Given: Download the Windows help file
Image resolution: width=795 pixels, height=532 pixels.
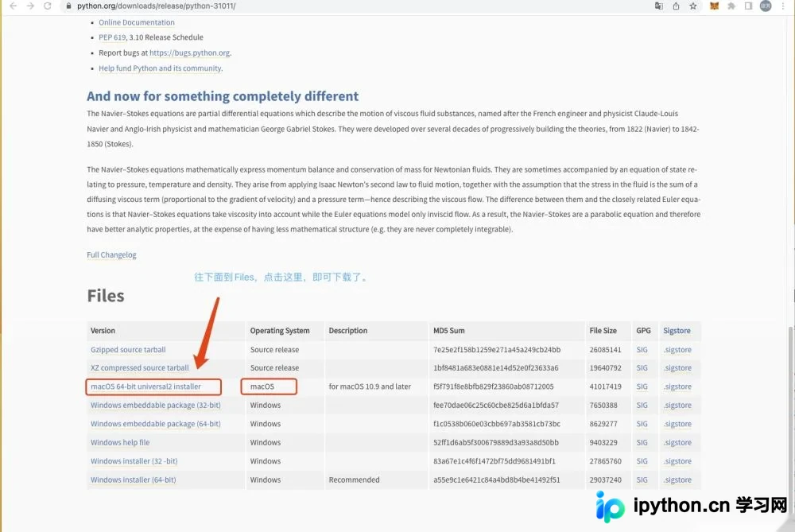Looking at the screenshot, I should pyautogui.click(x=120, y=442).
